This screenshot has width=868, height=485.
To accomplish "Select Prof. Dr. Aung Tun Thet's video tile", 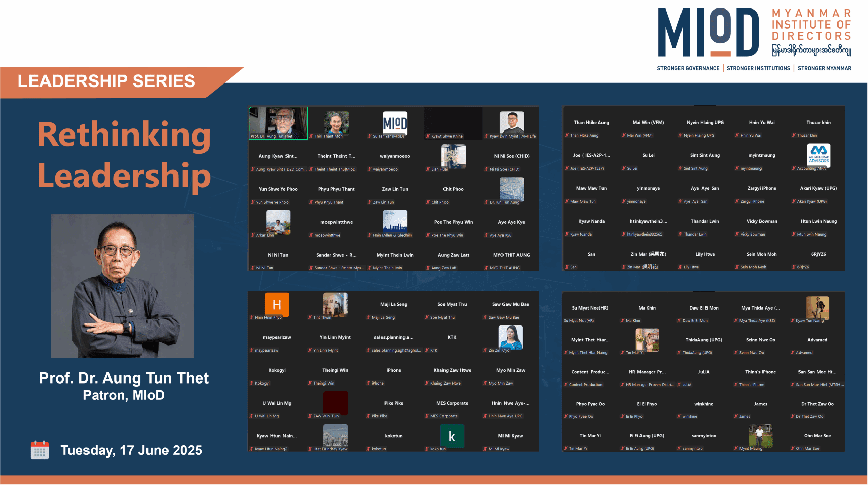I will tap(278, 123).
